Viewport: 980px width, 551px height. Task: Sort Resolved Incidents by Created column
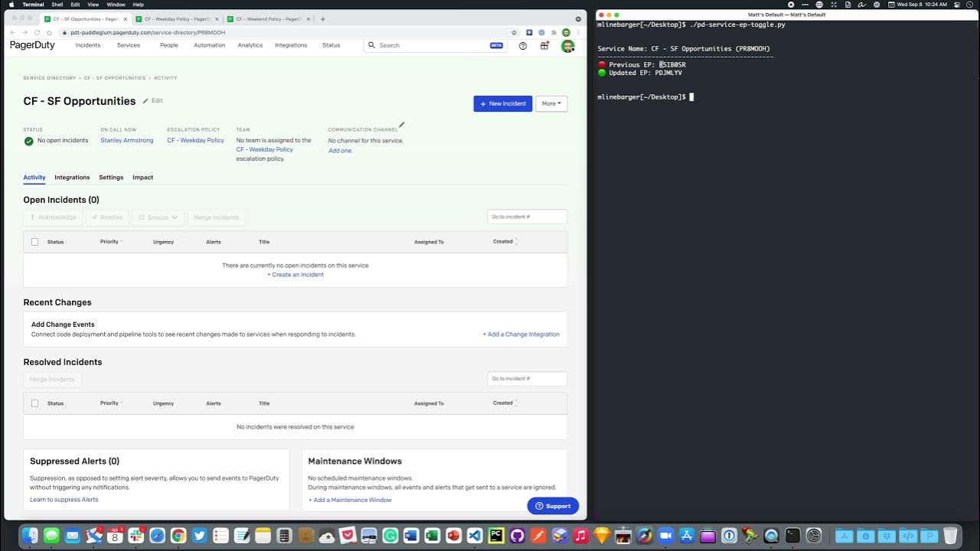click(x=505, y=403)
